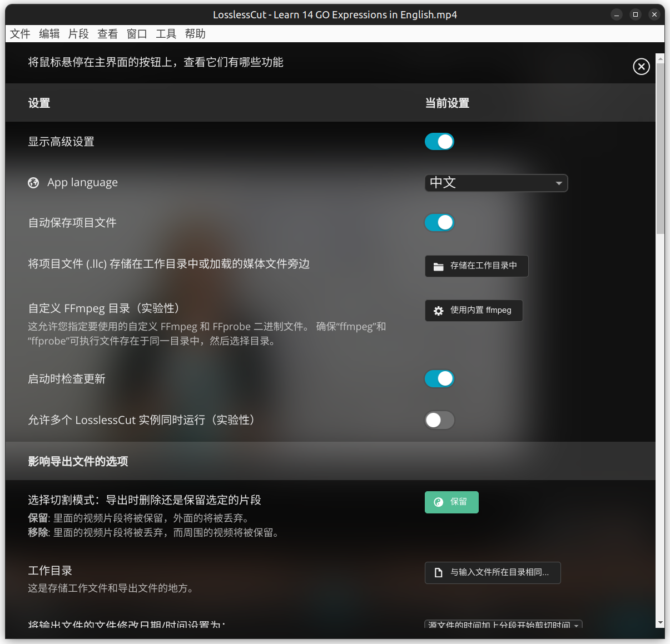This screenshot has height=644, width=670.
Task: Toggle 显示高级设置 switch off
Action: pos(439,142)
